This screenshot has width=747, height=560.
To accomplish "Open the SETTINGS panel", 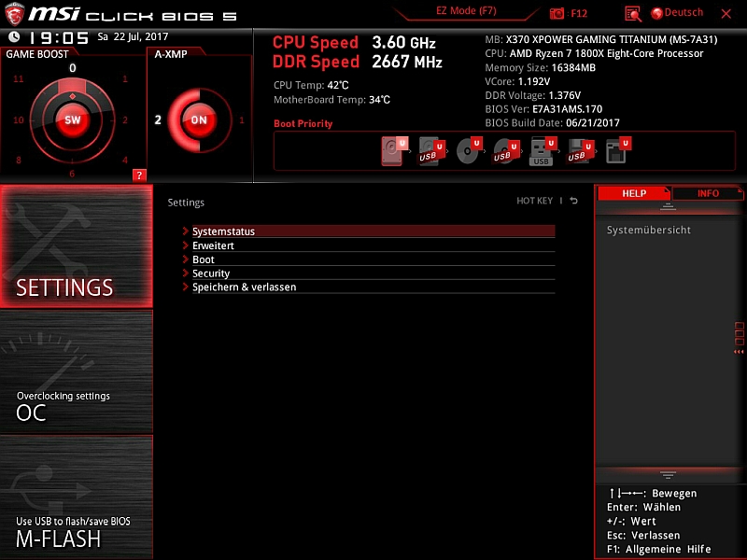I will (x=77, y=246).
